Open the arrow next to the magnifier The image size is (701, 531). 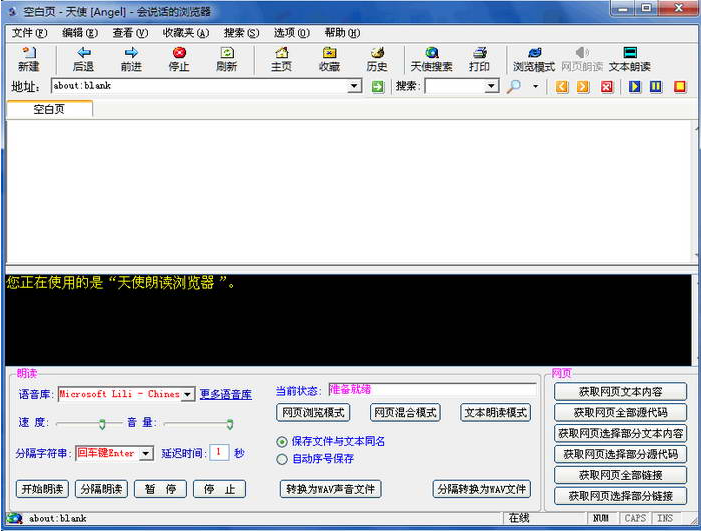click(535, 86)
